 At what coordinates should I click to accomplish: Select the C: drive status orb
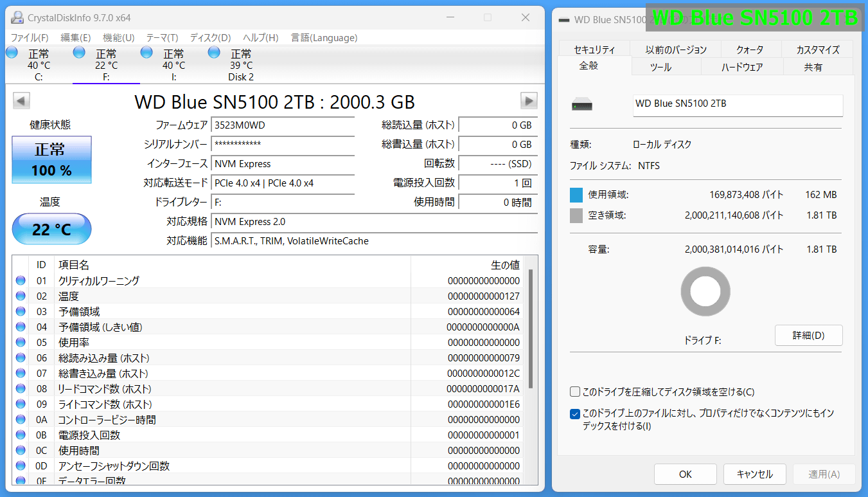[12, 52]
